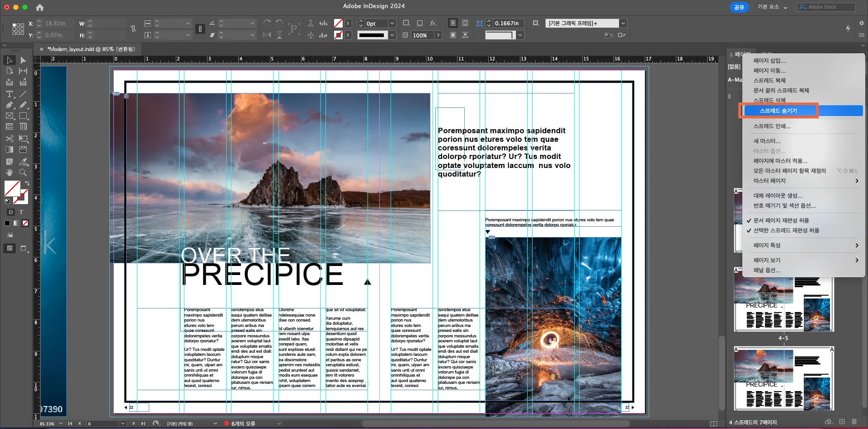Select the Eyedropper tool

click(23, 161)
